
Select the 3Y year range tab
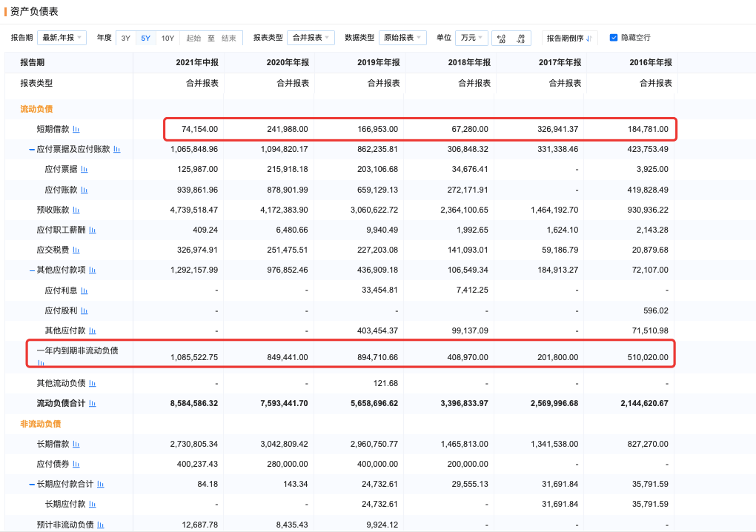(126, 38)
